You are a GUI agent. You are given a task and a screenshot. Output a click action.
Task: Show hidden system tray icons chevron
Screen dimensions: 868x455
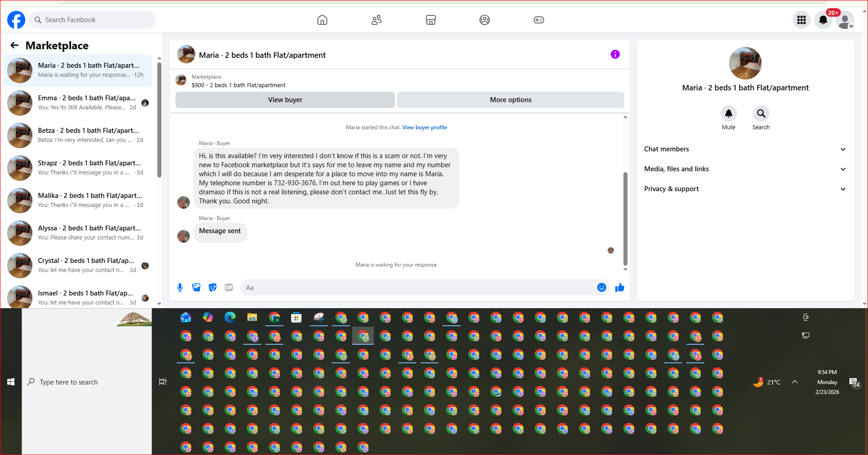tap(795, 382)
